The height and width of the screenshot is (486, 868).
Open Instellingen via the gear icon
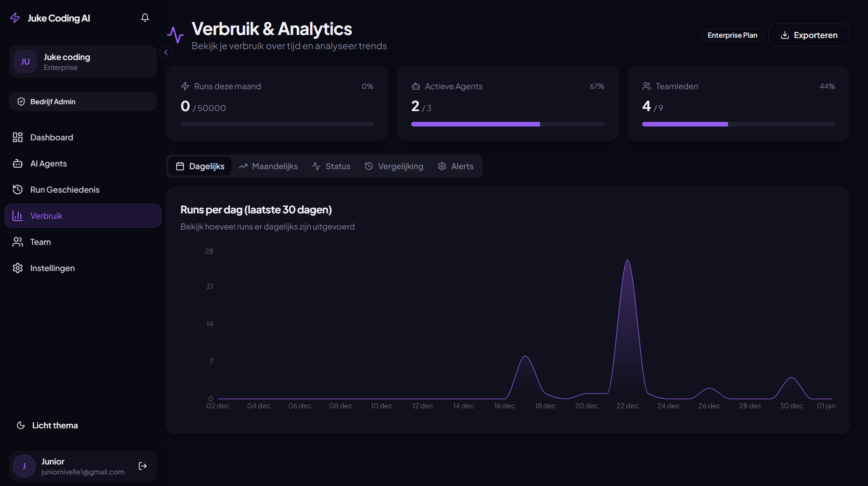click(18, 268)
